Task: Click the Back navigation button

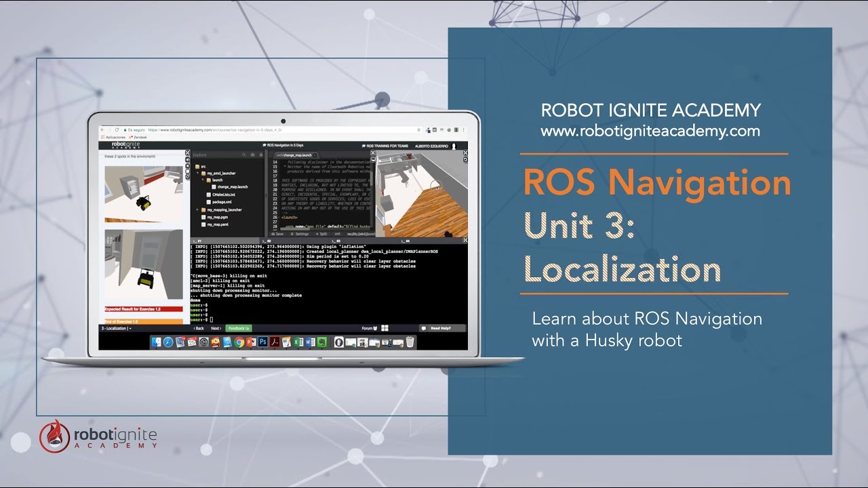Action: coord(199,328)
